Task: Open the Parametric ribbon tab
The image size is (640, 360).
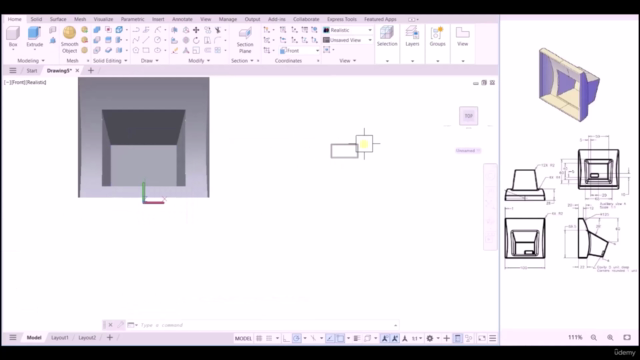Action: click(132, 19)
